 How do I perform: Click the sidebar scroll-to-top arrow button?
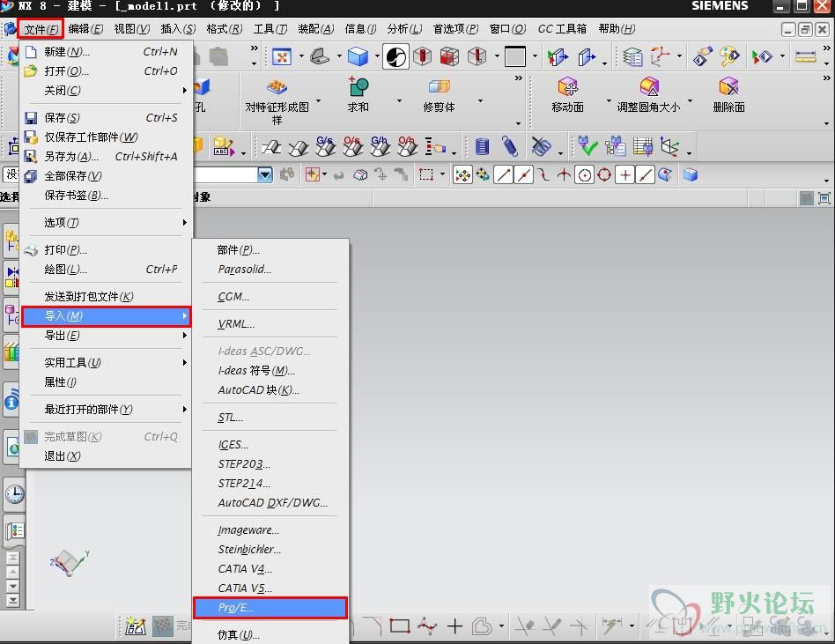13,558
